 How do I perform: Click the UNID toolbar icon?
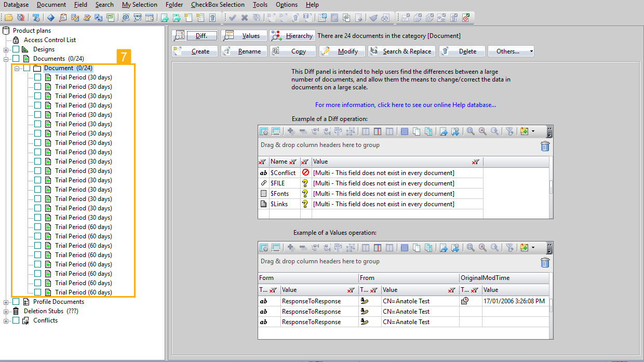[x=138, y=18]
